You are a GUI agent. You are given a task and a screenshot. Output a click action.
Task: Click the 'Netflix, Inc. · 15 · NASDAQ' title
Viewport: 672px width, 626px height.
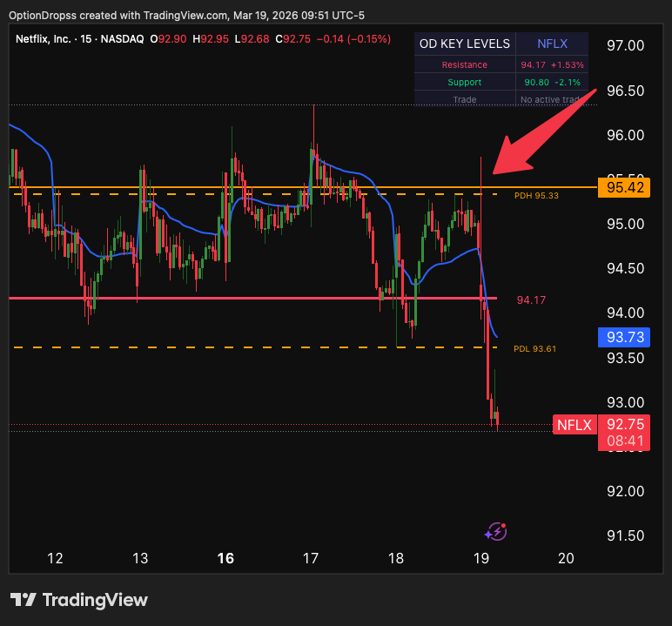pos(80,39)
